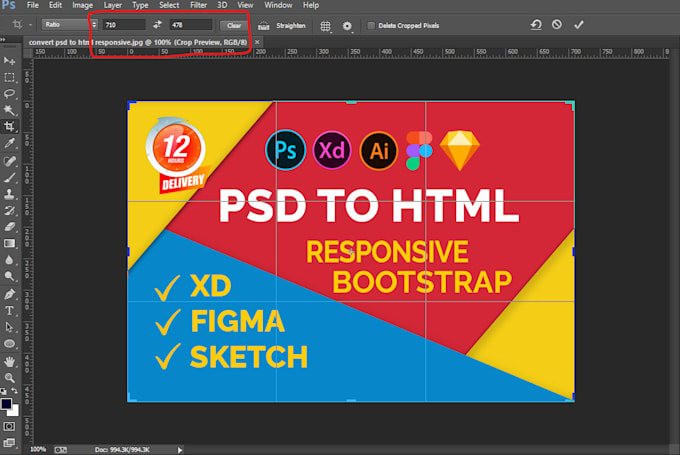Select the Healing Brush tool

(x=9, y=161)
